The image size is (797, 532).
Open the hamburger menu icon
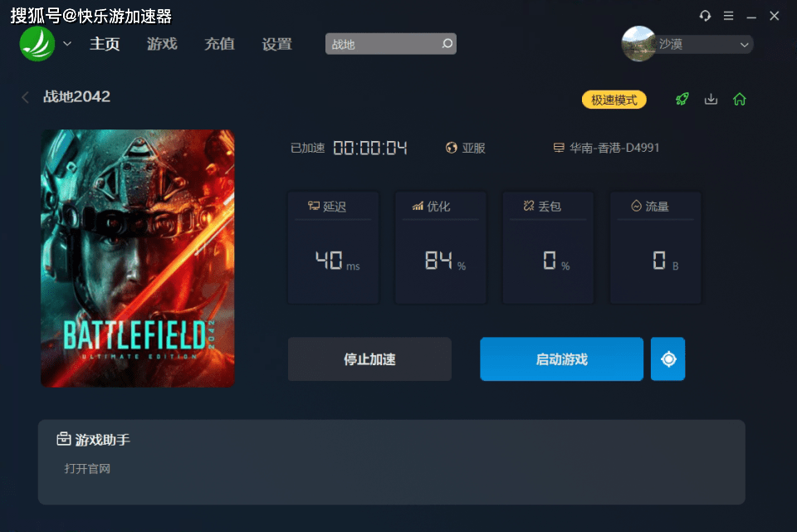[x=728, y=16]
